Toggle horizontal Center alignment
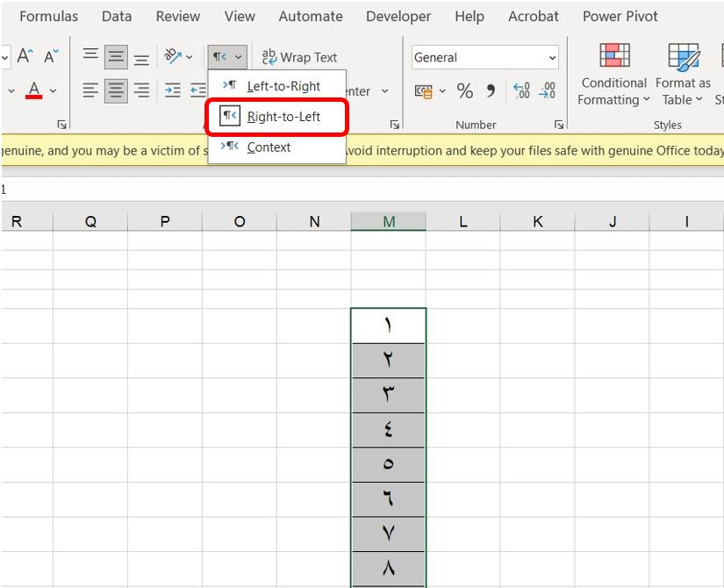Screen dimensions: 724x588 [x=116, y=90]
